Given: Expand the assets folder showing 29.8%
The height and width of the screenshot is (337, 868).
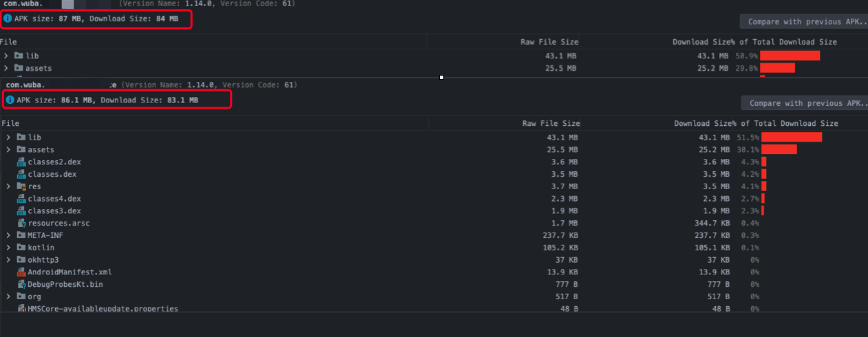Looking at the screenshot, I should [6, 68].
